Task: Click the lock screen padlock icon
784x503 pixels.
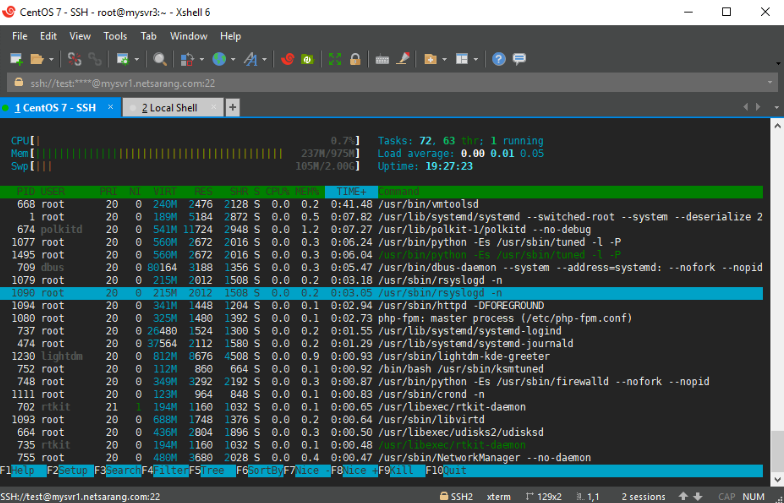Action: (355, 59)
